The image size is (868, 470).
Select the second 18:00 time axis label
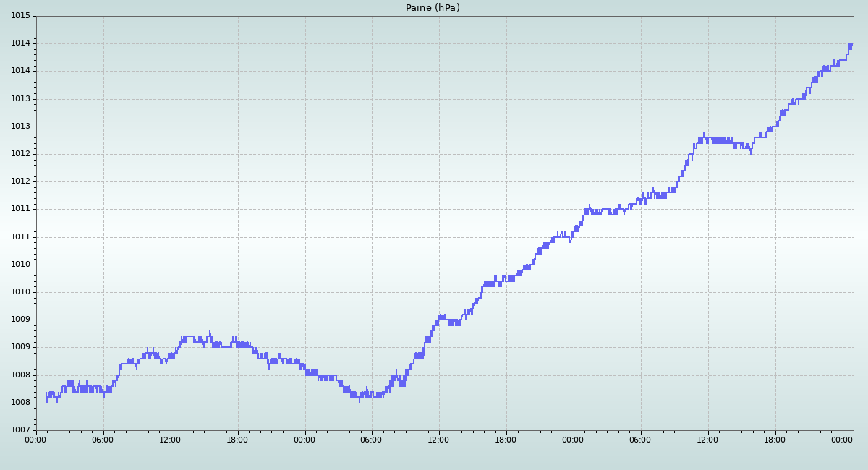point(506,439)
